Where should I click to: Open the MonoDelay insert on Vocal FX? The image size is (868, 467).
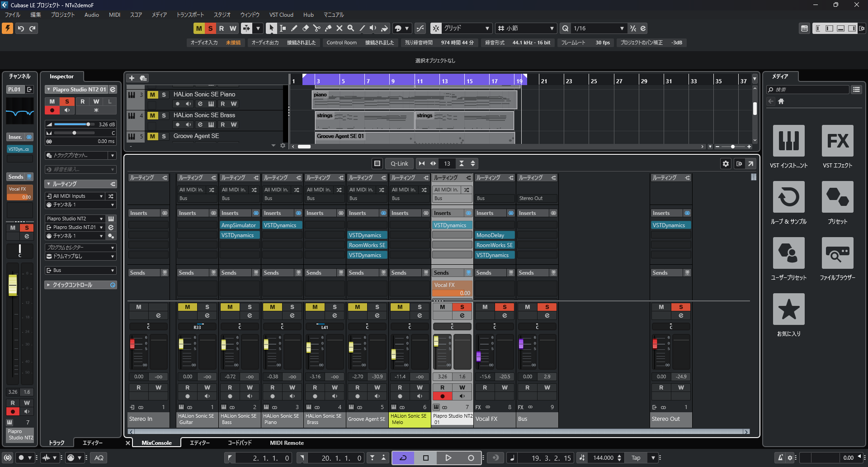pos(495,235)
